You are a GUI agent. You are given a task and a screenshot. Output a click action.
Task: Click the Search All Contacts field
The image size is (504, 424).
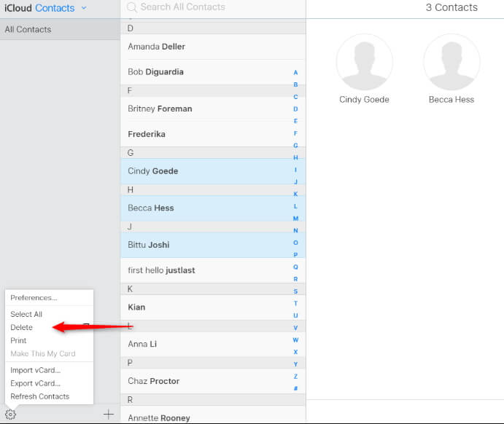(x=214, y=7)
